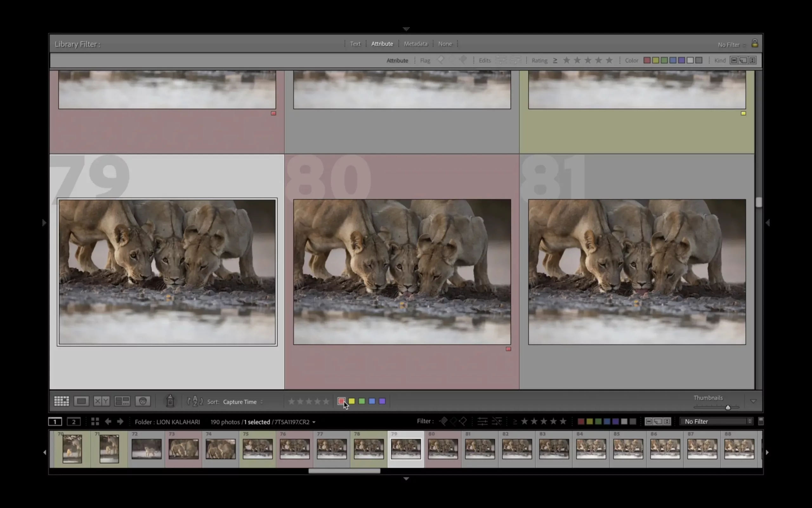Filter five stars in filmstrip Filter bar
This screenshot has height=508, width=812.
[x=563, y=421]
